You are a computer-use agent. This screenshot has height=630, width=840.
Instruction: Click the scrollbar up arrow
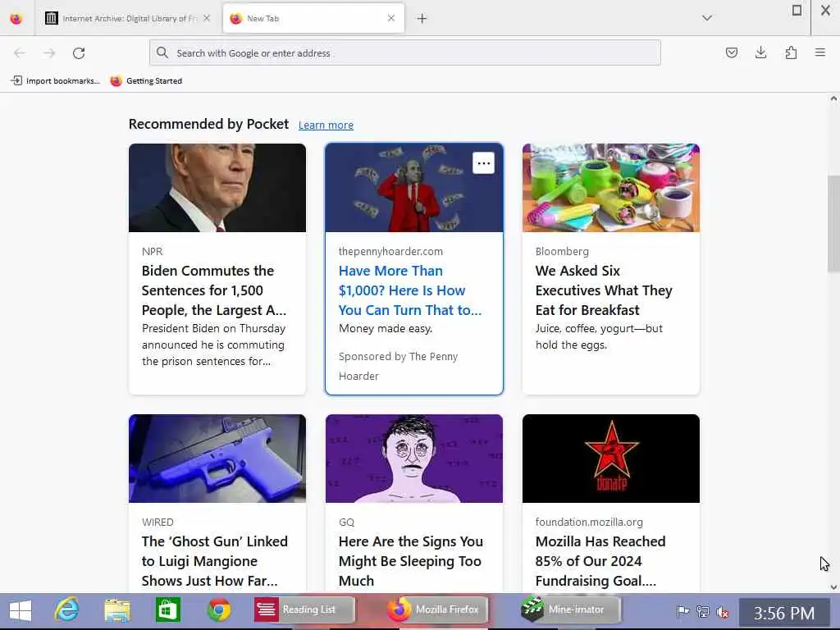(833, 98)
